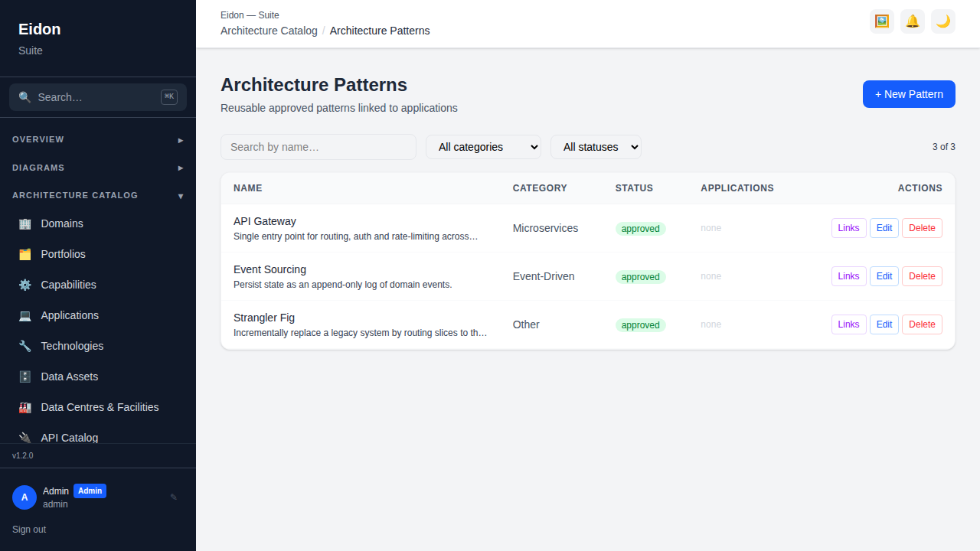Image resolution: width=980 pixels, height=551 pixels.
Task: Open Links for Event Sourcing
Action: (x=849, y=276)
